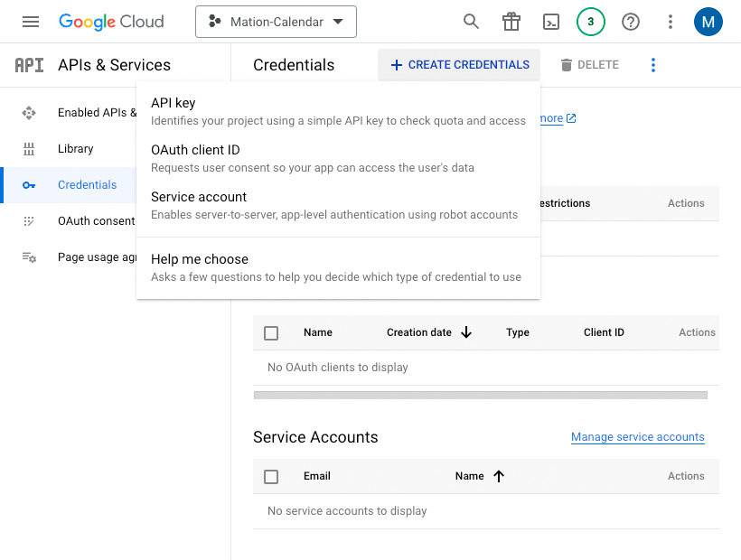Open the learn more external link

click(x=558, y=118)
